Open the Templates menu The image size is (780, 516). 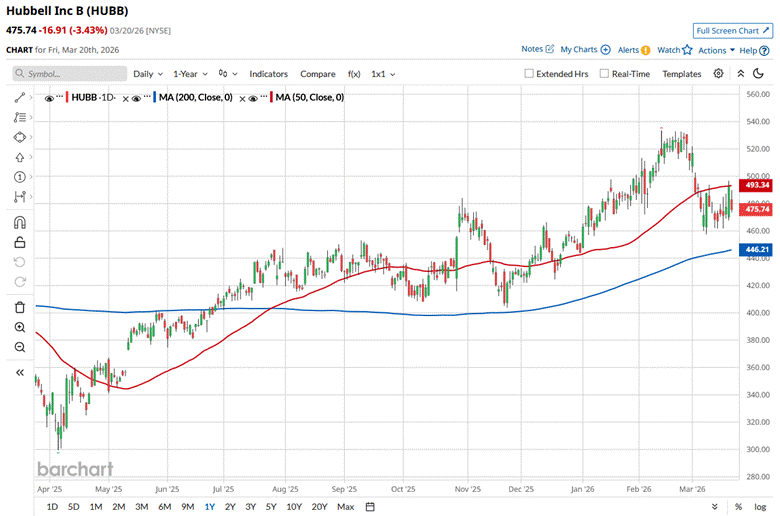(x=681, y=74)
